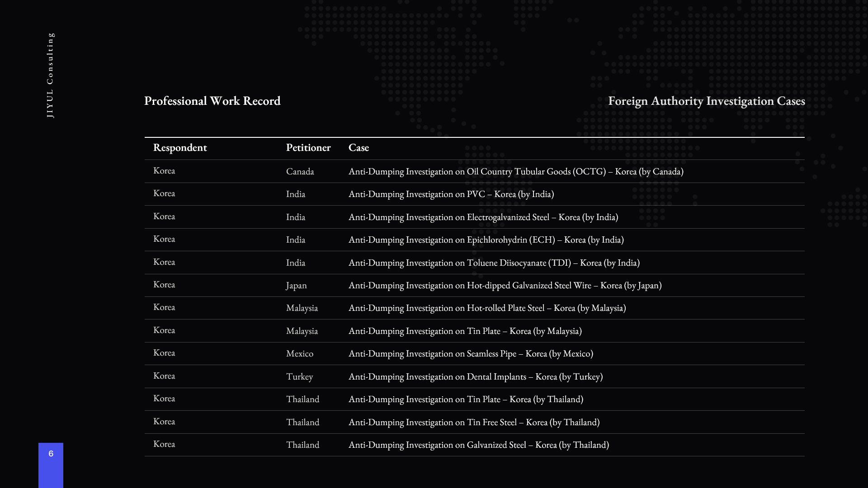Click 'Japan' in the Petitioner column
Screen dimensions: 868x488
click(296, 286)
